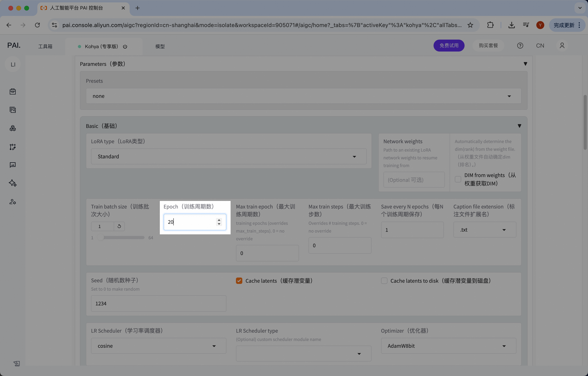
Task: Switch to the 模型 tab
Action: [x=160, y=46]
